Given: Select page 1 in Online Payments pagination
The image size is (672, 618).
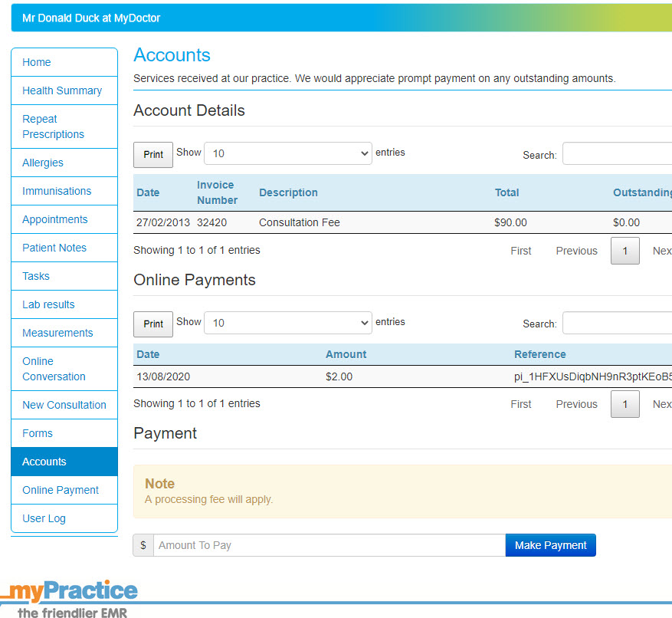Looking at the screenshot, I should pos(624,404).
